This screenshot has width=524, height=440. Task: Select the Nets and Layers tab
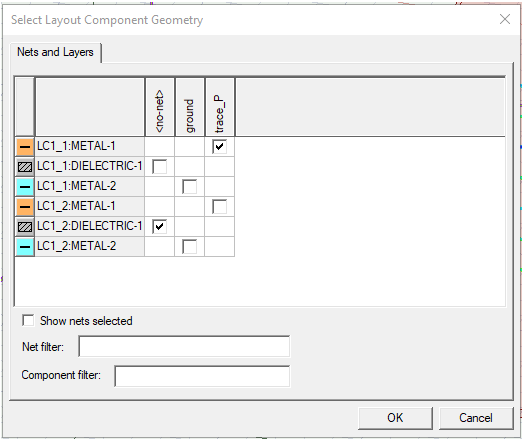click(x=55, y=52)
